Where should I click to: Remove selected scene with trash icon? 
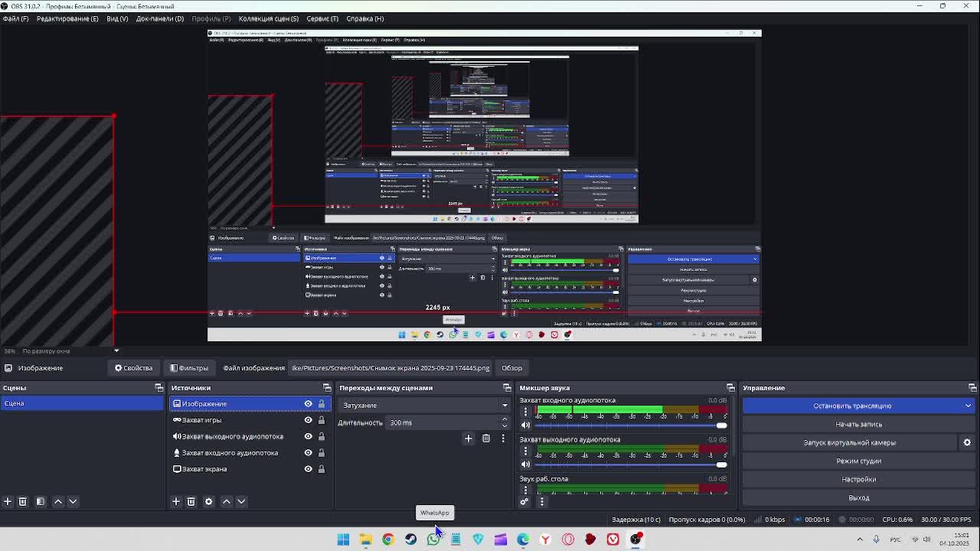[x=23, y=501]
